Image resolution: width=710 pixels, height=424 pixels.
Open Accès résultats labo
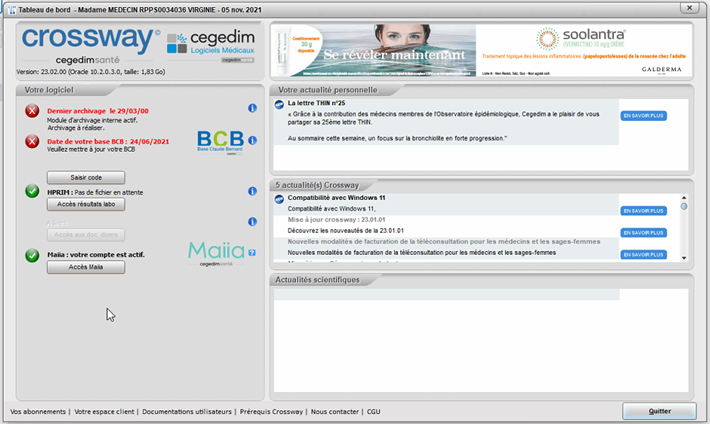coord(86,204)
